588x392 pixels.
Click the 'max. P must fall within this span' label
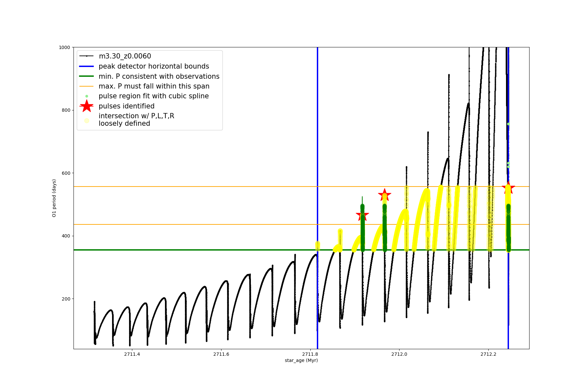tap(154, 86)
